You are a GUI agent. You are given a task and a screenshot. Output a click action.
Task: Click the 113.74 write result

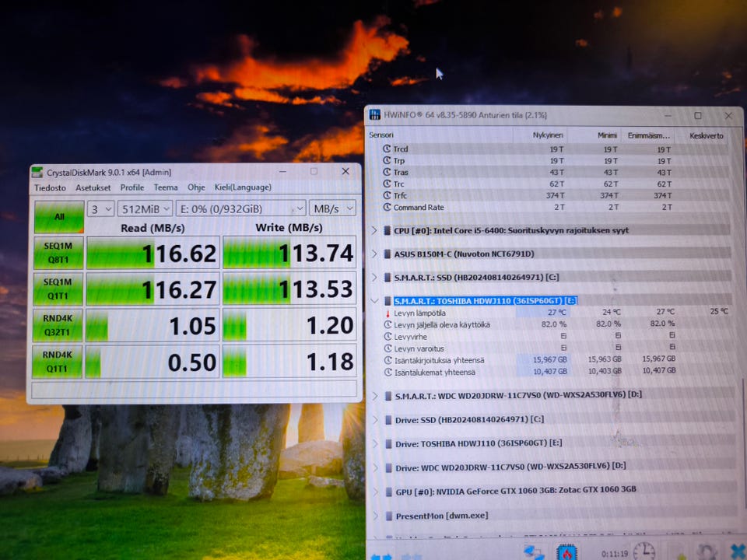[289, 252]
